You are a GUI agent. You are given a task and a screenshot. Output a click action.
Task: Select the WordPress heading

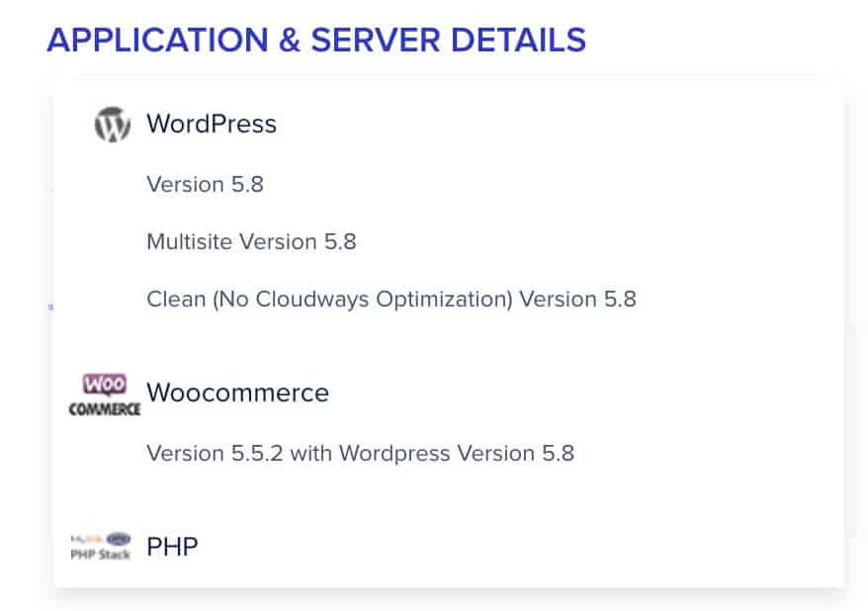tap(212, 124)
